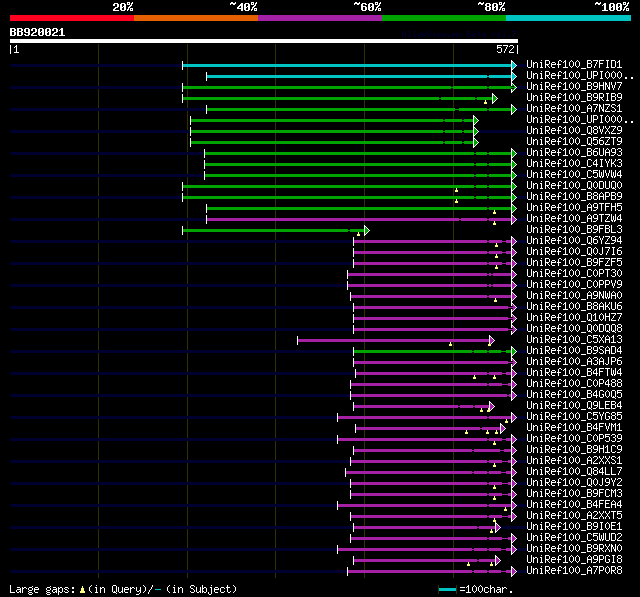Select the UniRef100_Q0DUQ0 label
The height and width of the screenshot is (597, 640).
click(574, 186)
